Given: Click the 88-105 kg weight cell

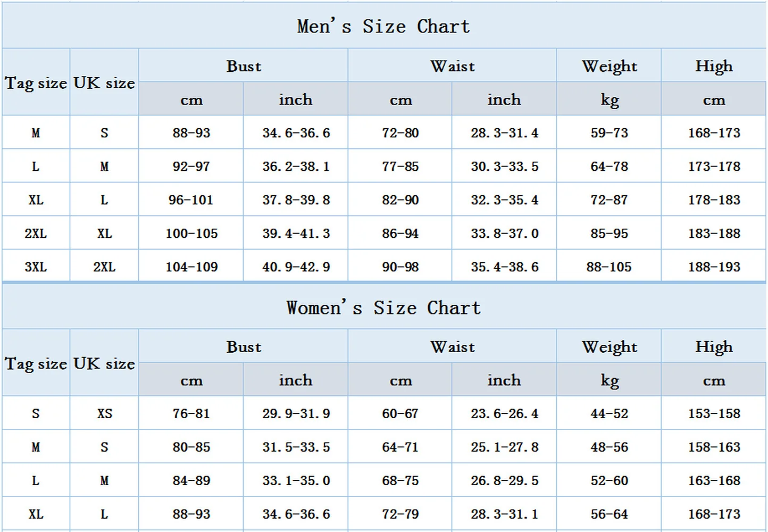Looking at the screenshot, I should tap(609, 267).
